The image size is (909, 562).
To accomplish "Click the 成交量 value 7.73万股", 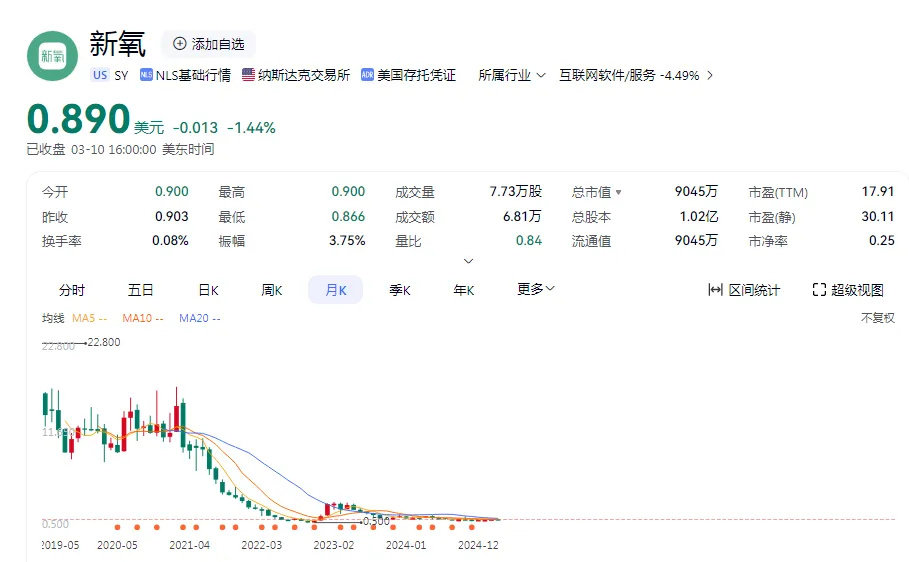I will point(515,191).
